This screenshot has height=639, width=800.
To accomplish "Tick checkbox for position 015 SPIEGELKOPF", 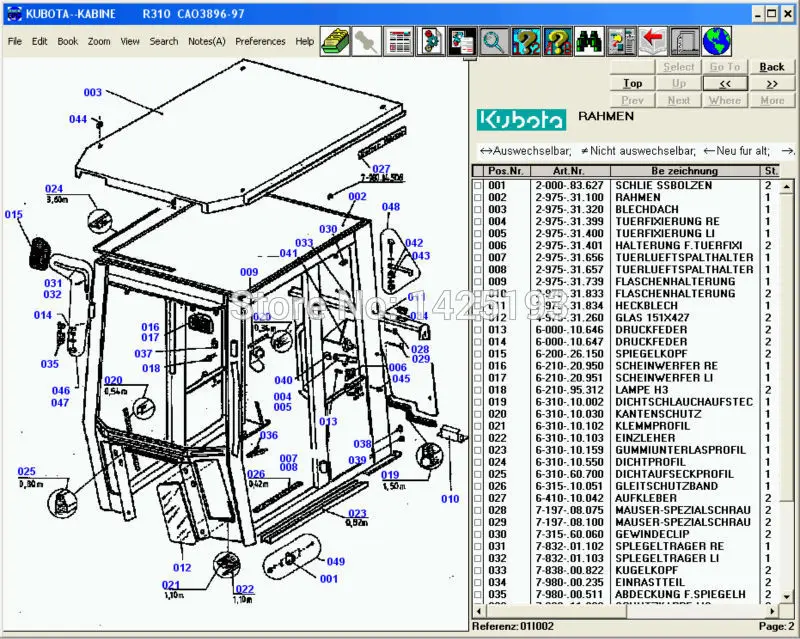I will coord(478,354).
